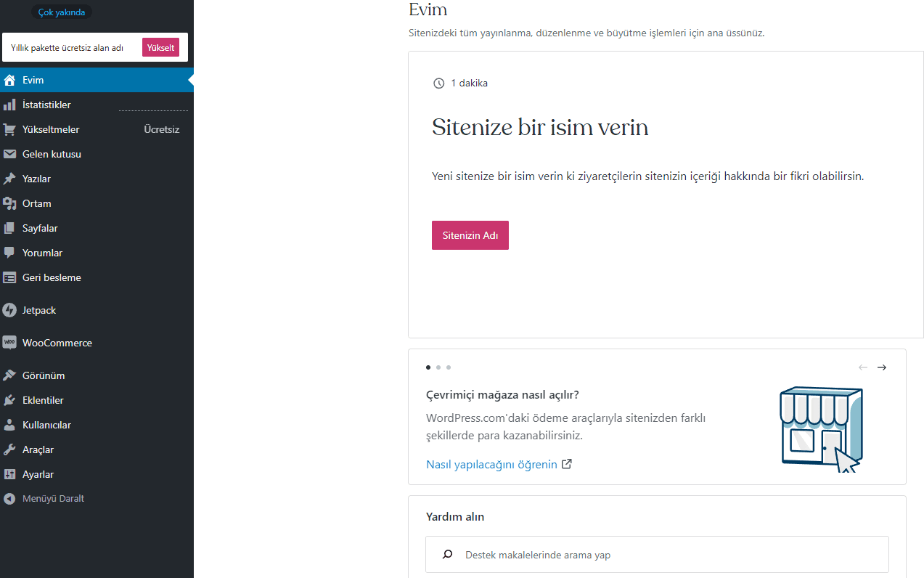The height and width of the screenshot is (578, 924).
Task: Collapse sidebar with Menüyü Daralt
Action: (53, 499)
